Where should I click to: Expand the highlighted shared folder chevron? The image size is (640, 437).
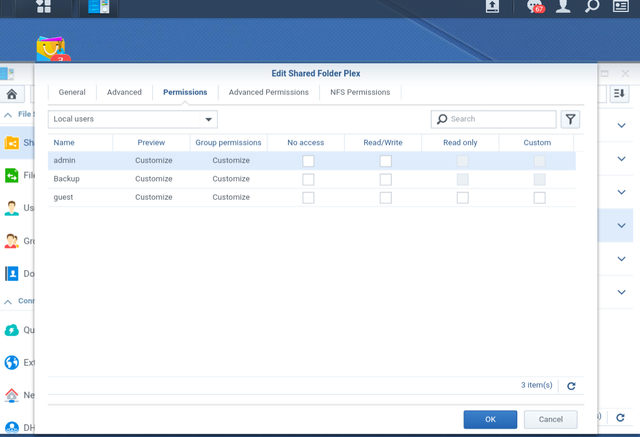click(621, 225)
